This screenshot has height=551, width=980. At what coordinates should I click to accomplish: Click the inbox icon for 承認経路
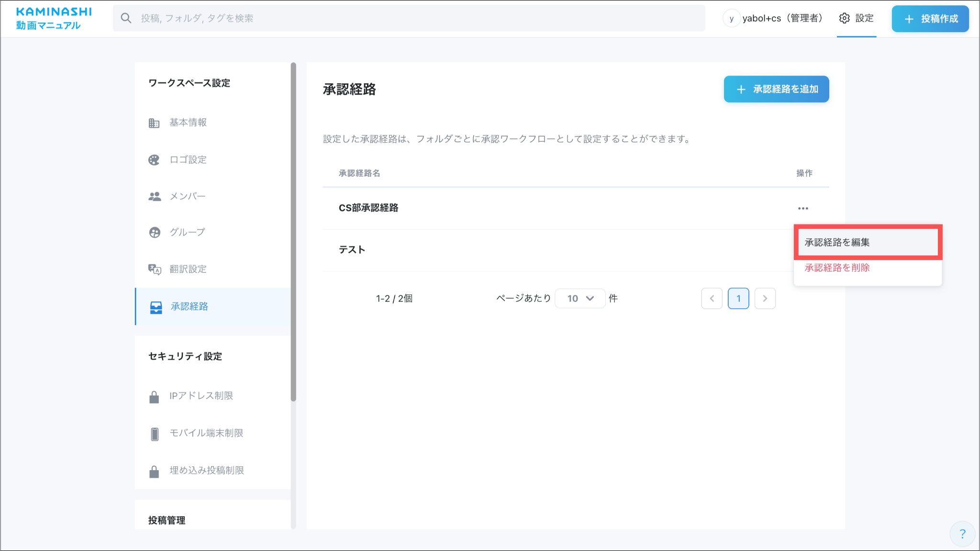click(156, 307)
